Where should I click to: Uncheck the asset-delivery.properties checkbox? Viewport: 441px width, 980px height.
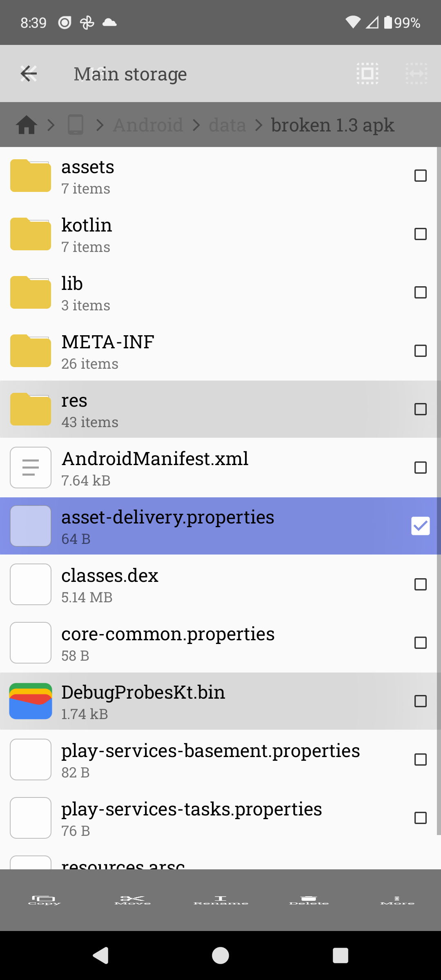point(420,526)
